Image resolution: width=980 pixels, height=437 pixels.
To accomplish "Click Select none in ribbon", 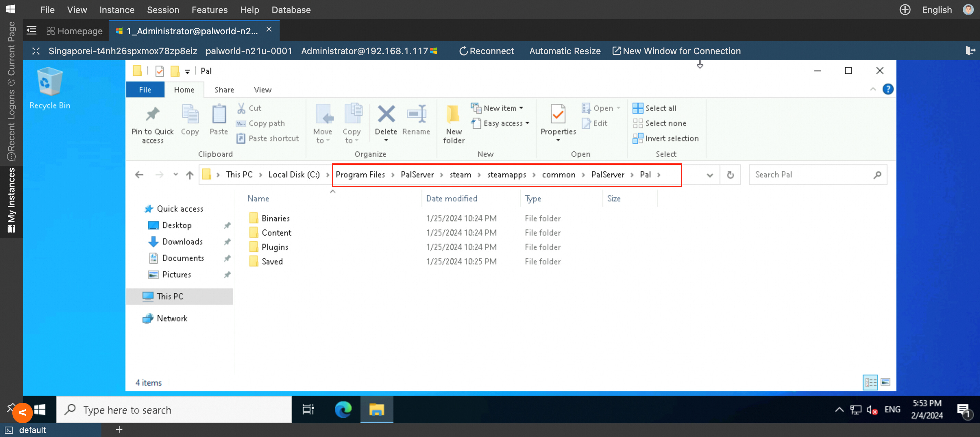I will click(659, 123).
